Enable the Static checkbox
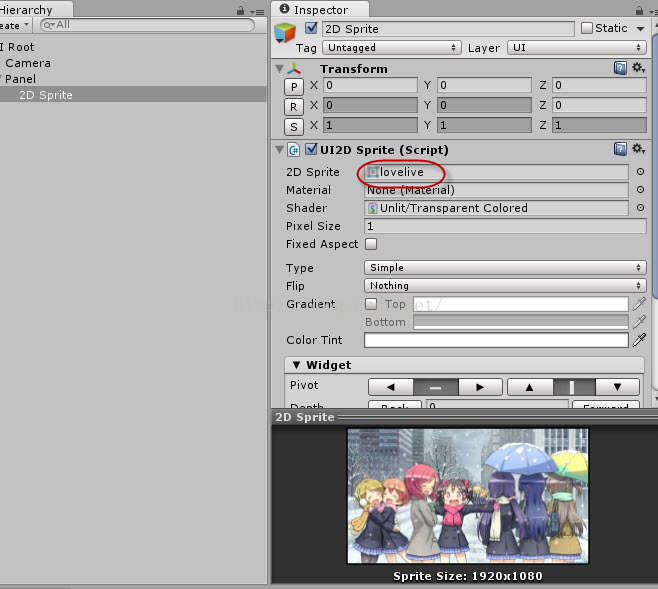Viewport: 658px width, 589px height. pyautogui.click(x=587, y=28)
